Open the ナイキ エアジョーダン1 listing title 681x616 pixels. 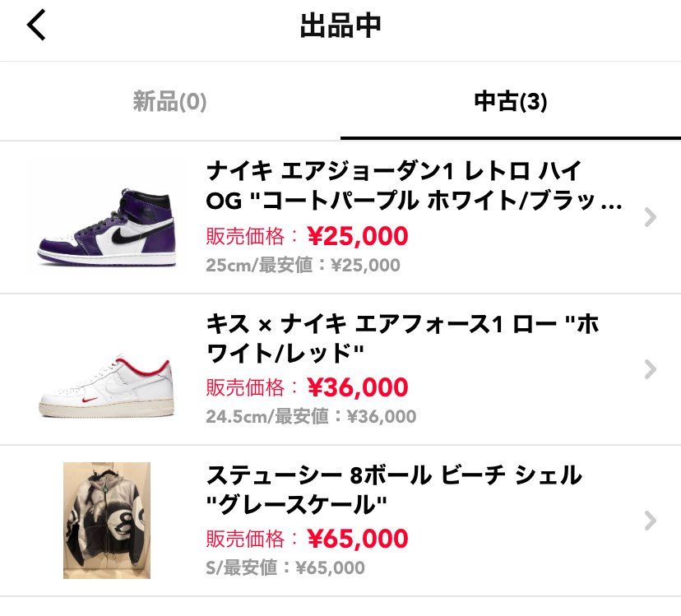pyautogui.click(x=413, y=186)
